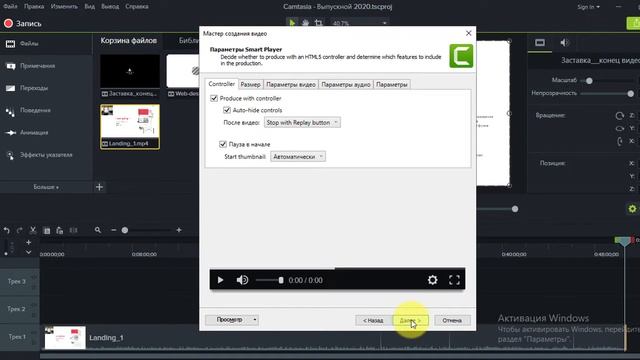Open the Stop with Replay button dropdown

click(302, 122)
